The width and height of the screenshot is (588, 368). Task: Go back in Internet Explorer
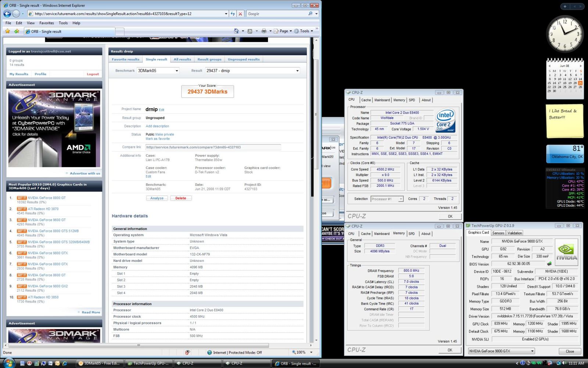click(7, 14)
